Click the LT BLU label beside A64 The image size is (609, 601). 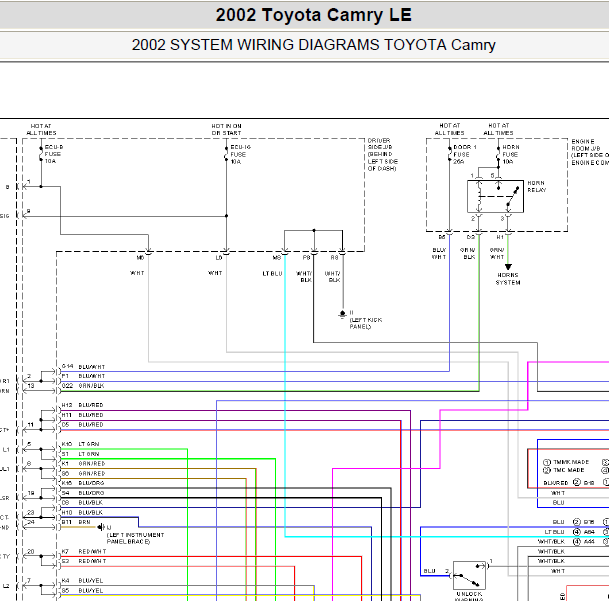[554, 532]
